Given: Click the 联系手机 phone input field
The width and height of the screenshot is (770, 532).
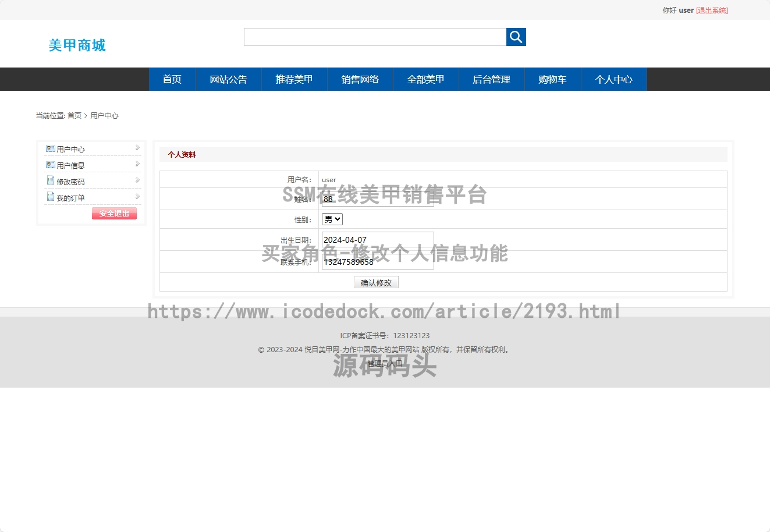Looking at the screenshot, I should coord(378,262).
